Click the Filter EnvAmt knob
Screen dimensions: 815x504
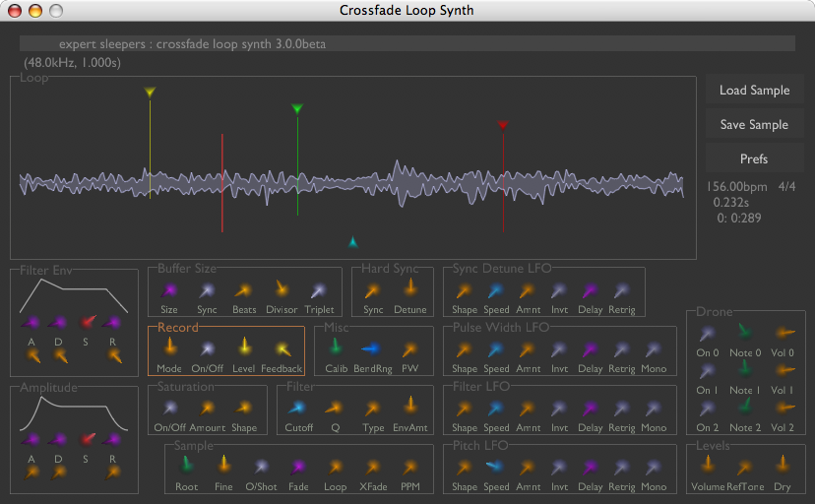410,406
